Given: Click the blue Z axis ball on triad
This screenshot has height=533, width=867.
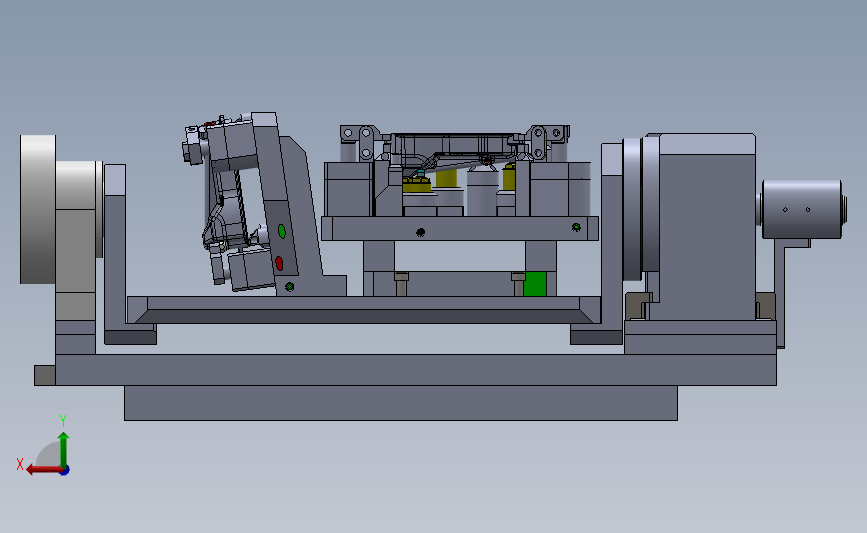Looking at the screenshot, I should coord(65,471).
